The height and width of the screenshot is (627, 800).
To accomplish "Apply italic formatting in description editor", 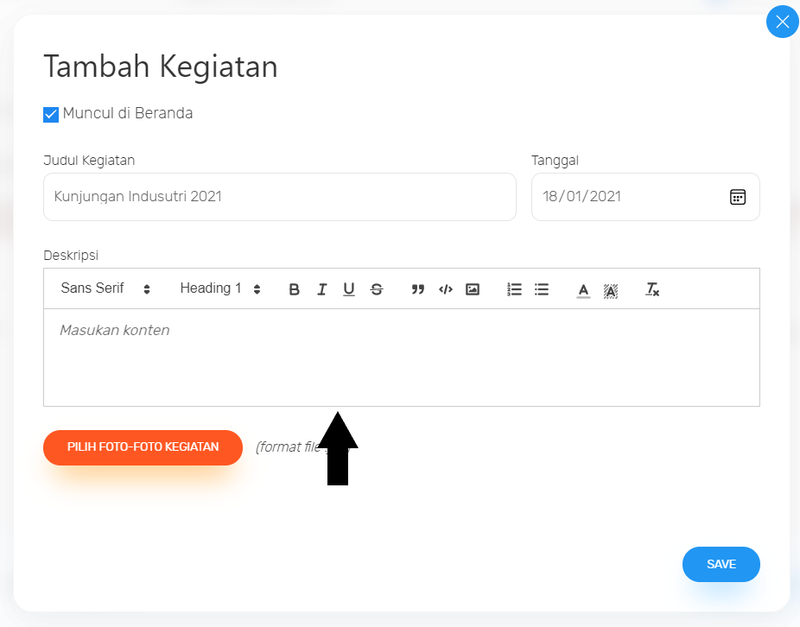I will 321,289.
